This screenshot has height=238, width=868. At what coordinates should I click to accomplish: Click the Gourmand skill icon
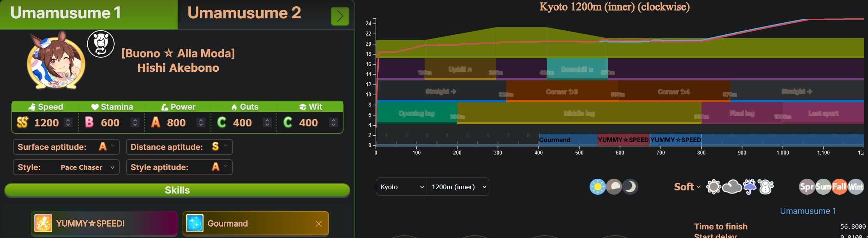[x=195, y=224]
